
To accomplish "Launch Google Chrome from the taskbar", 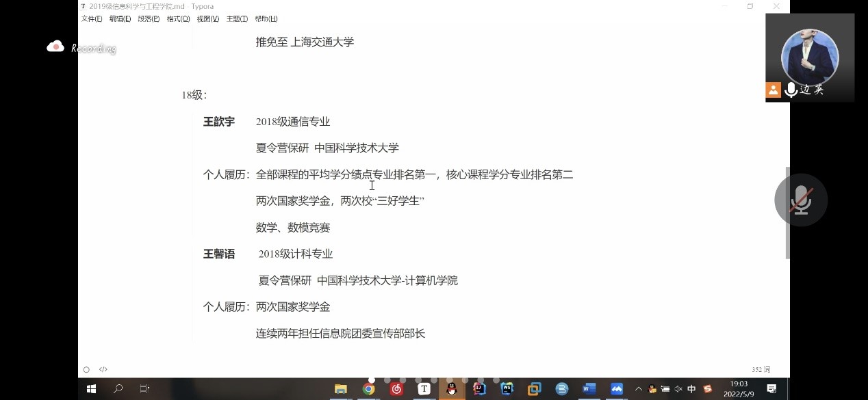I will coord(368,389).
